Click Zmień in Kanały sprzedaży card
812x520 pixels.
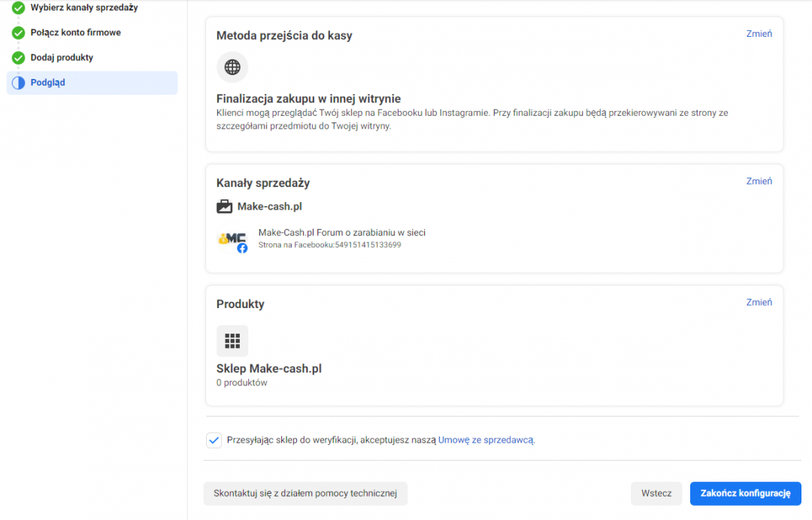[x=759, y=181]
